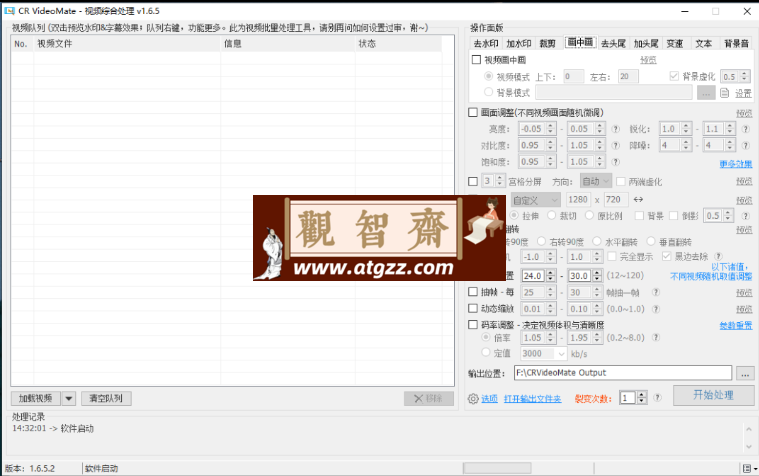
Task: Click the help icon next to 裂变次数
Action: click(x=657, y=398)
